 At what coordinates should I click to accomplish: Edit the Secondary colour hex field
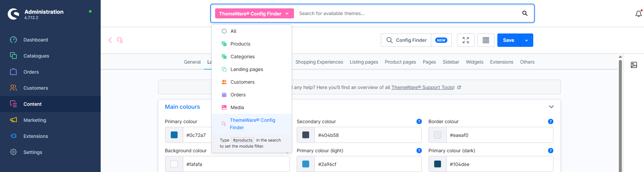(x=368, y=135)
